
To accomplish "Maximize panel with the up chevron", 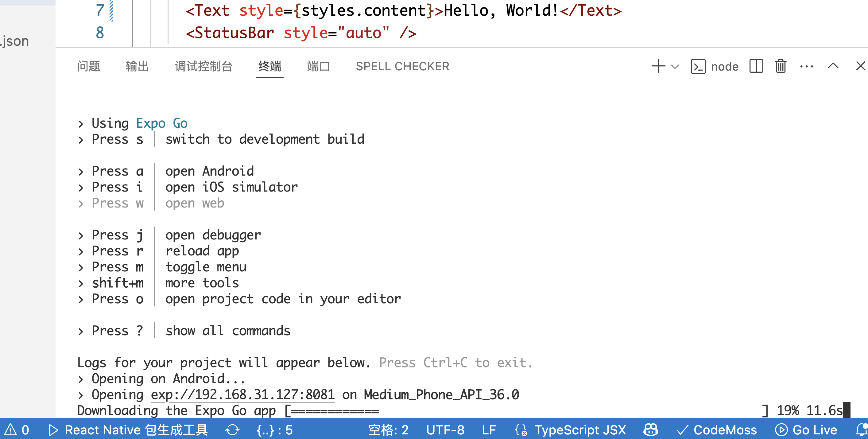I will pos(833,66).
